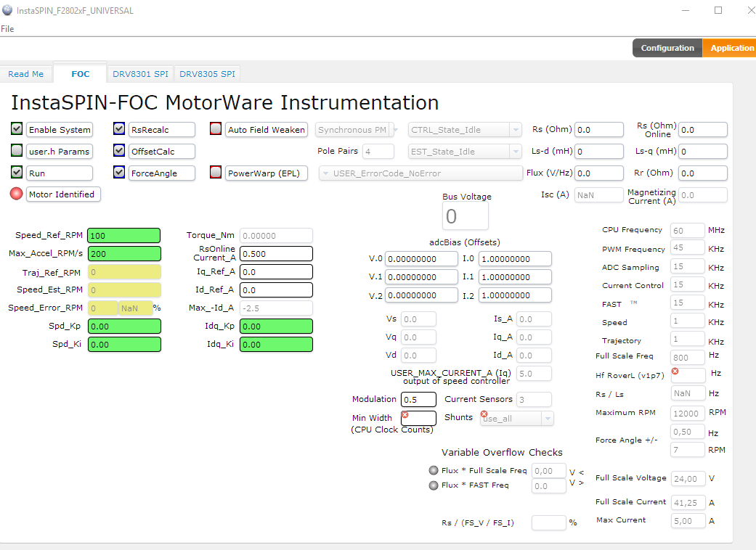Viewport: 756px width, 550px height.
Task: Click the RsOnline Current_A input field
Action: [x=276, y=254]
